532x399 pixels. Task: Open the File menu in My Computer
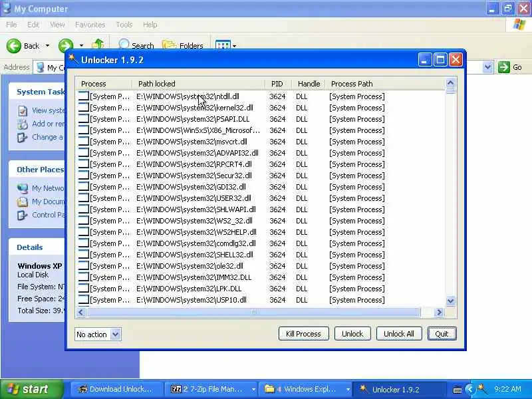(x=11, y=25)
